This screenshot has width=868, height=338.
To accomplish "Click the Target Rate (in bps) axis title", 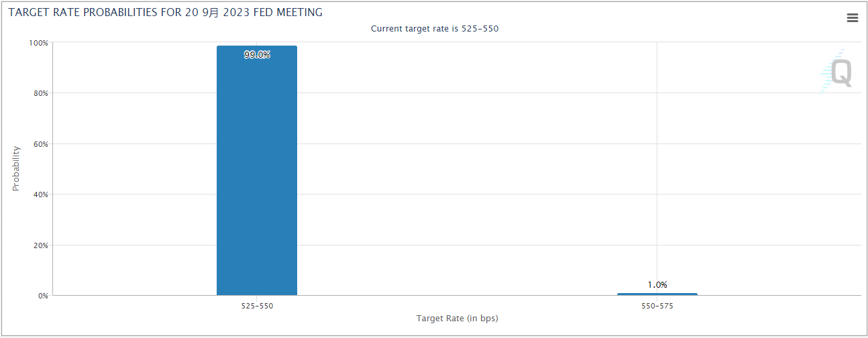I will pyautogui.click(x=457, y=318).
